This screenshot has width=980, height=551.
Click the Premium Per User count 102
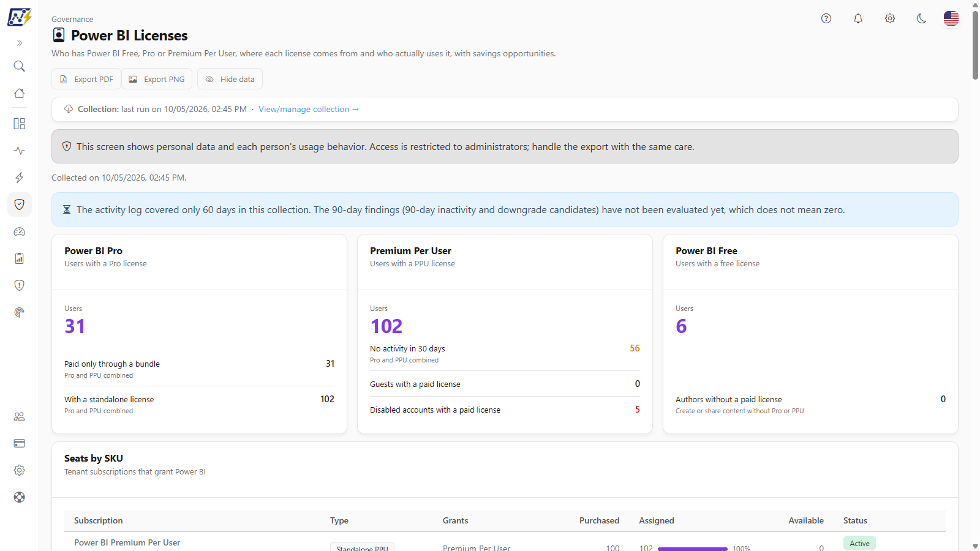pyautogui.click(x=386, y=326)
